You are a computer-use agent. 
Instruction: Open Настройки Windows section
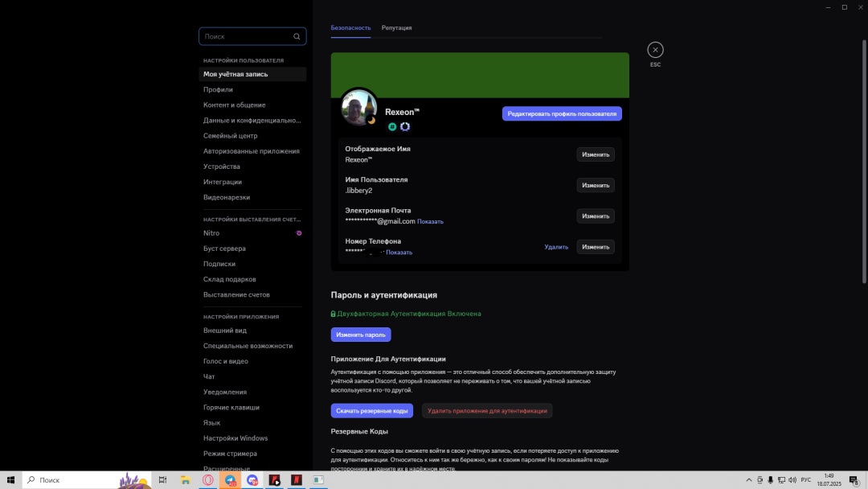252,438
